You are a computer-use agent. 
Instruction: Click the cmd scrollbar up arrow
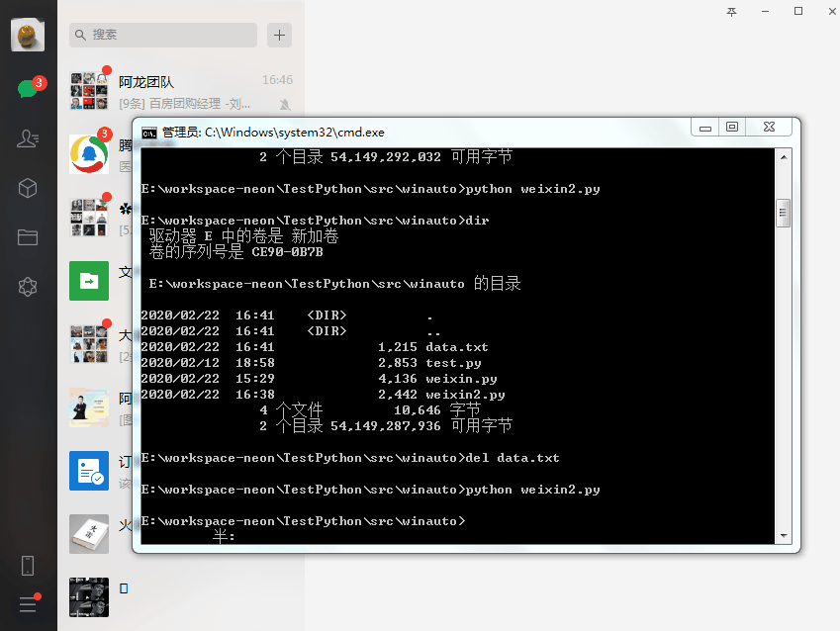point(784,157)
